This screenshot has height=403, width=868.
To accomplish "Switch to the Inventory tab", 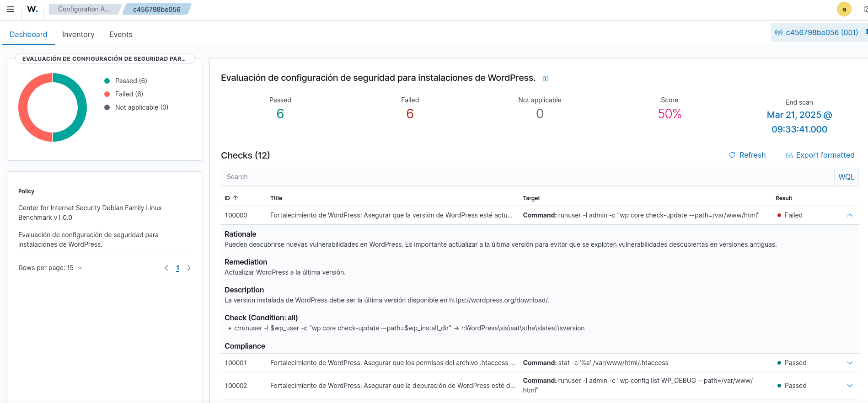I will (78, 34).
